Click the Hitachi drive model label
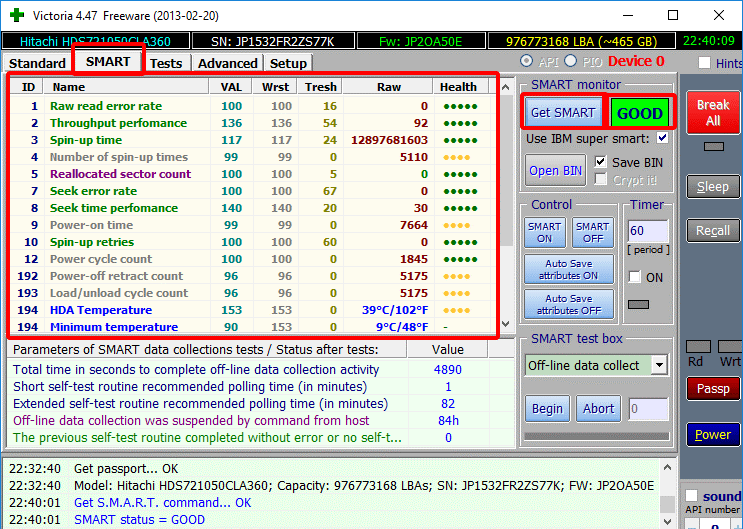 95,41
